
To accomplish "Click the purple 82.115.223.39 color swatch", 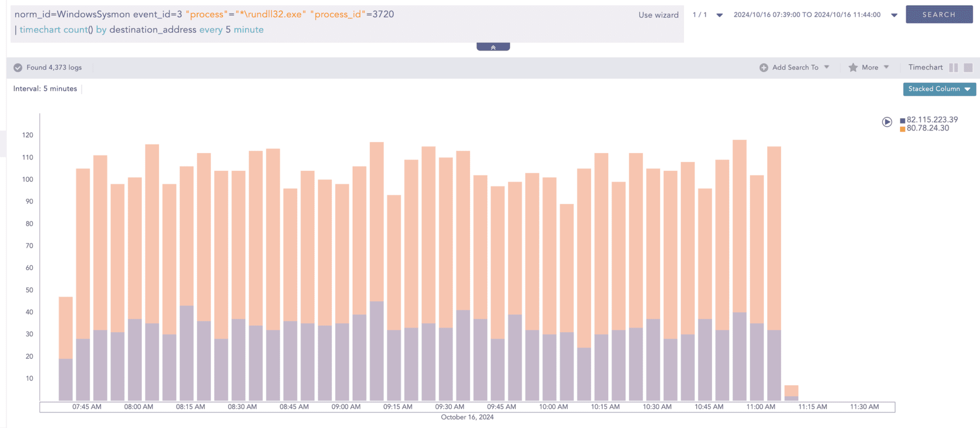I will (902, 121).
